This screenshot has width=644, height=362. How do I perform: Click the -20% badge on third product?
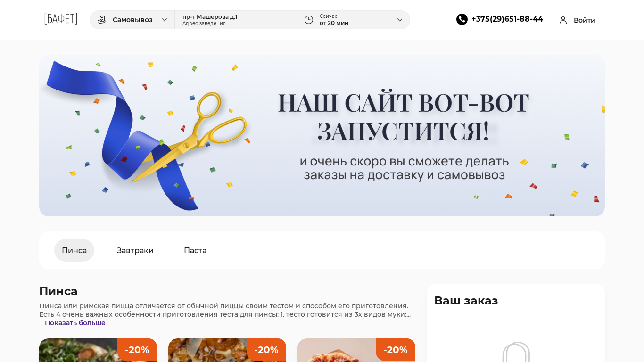click(x=396, y=350)
